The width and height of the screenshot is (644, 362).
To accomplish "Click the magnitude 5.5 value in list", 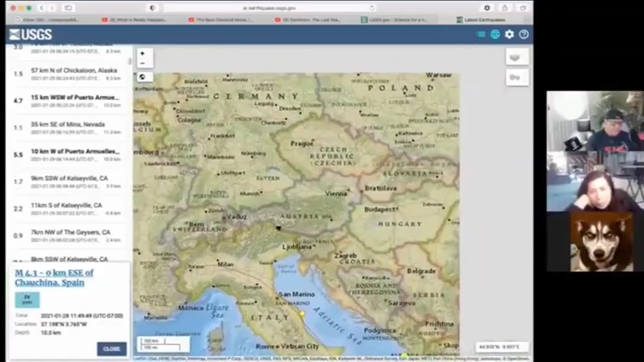I will (18, 155).
